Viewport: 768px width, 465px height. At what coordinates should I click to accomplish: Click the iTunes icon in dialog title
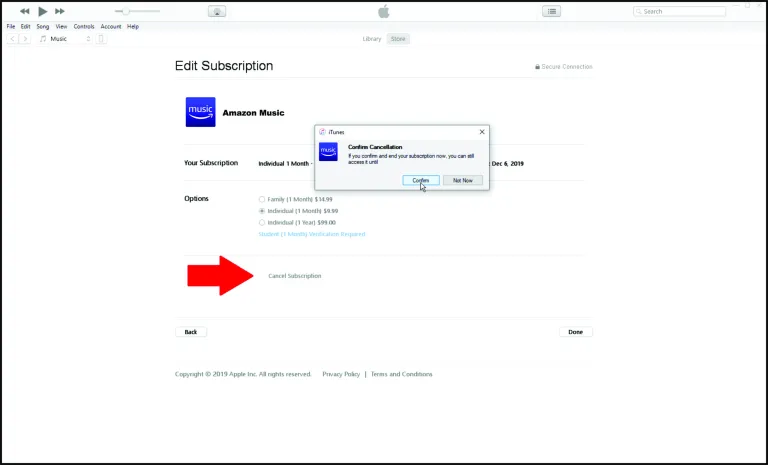point(322,132)
